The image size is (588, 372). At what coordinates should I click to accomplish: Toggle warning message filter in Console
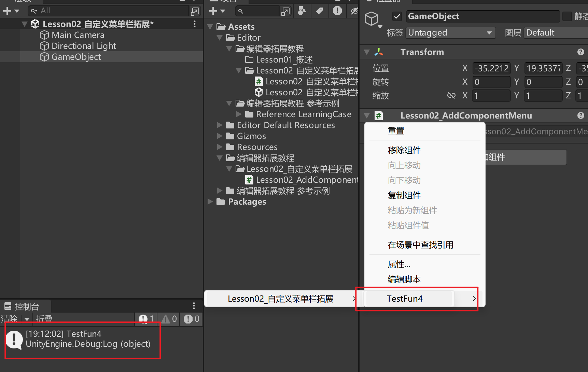coord(170,319)
